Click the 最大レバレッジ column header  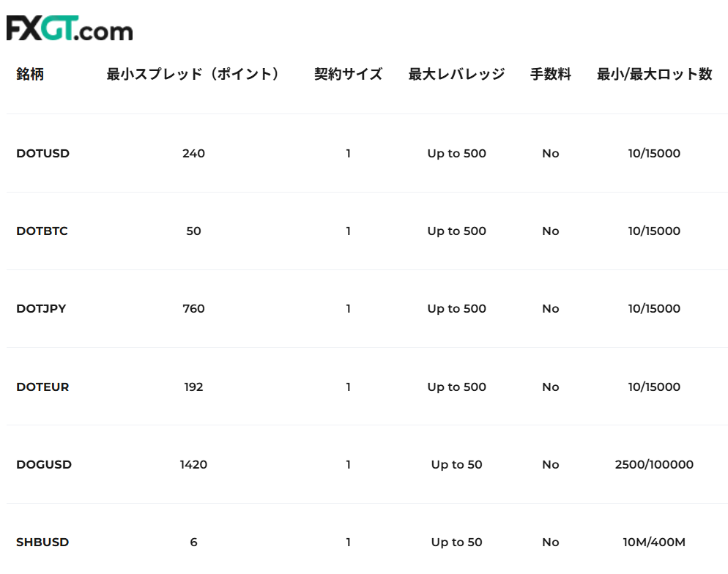pyautogui.click(x=456, y=74)
